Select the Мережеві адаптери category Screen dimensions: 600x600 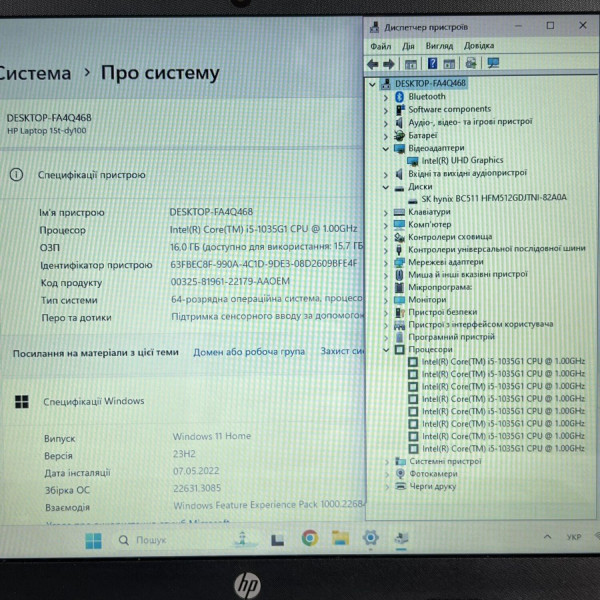446,262
